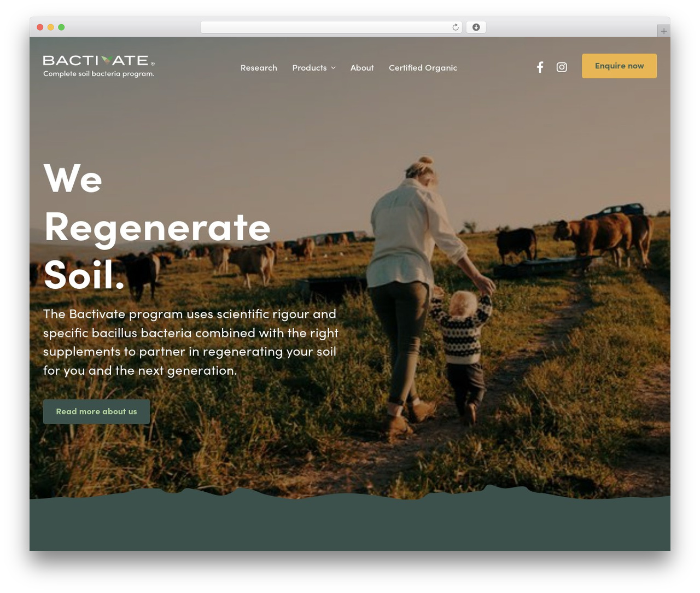Focus the browser address bar
Screen dimensions: 700x593
[x=331, y=27]
